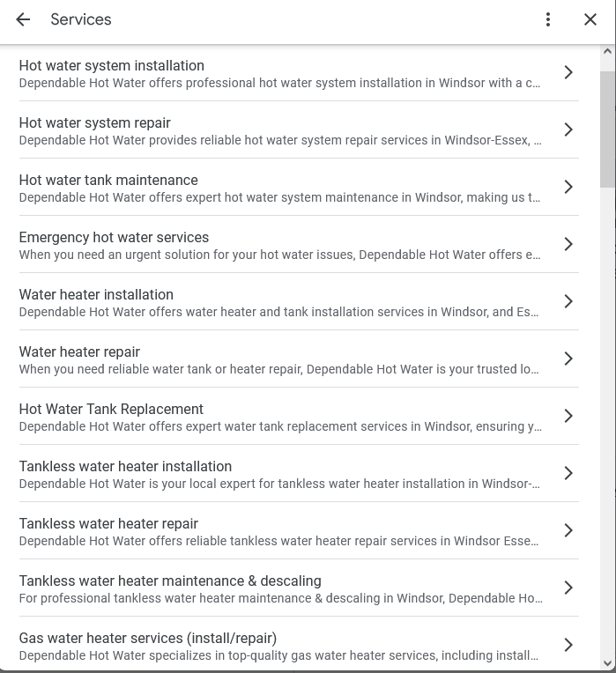The height and width of the screenshot is (673, 616).
Task: Expand Hot water tank maintenance chevron
Action: 568,187
